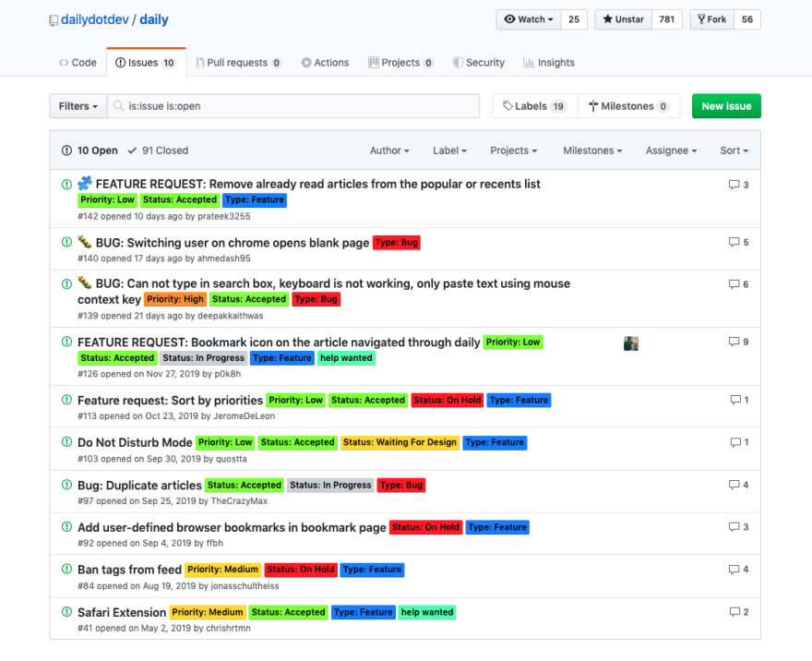
Task: Select the Issues tab
Action: pos(146,63)
